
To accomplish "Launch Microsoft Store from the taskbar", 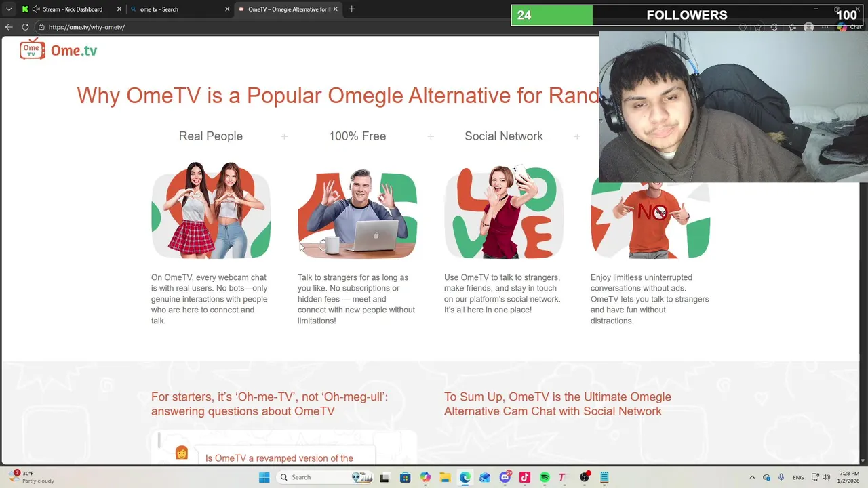I will tap(405, 477).
